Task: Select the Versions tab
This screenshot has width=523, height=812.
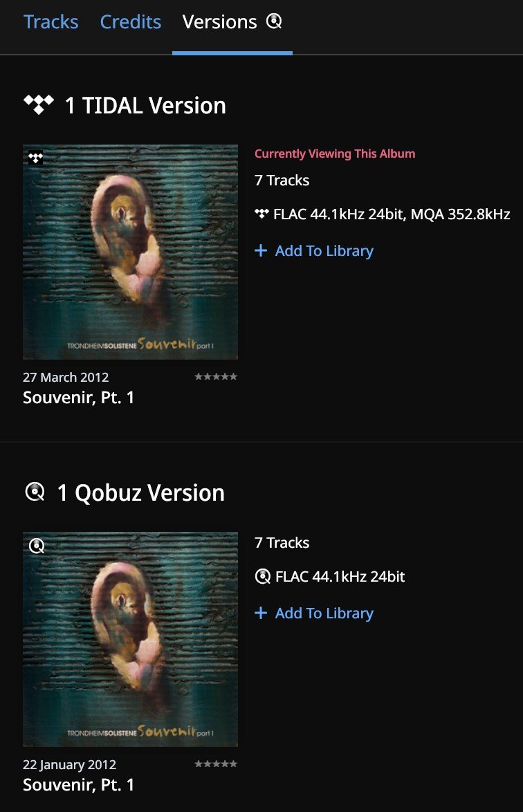Action: click(219, 21)
